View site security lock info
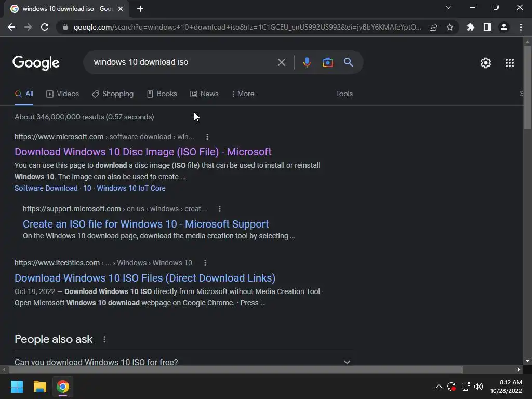Viewport: 532px width, 399px height. click(65, 27)
